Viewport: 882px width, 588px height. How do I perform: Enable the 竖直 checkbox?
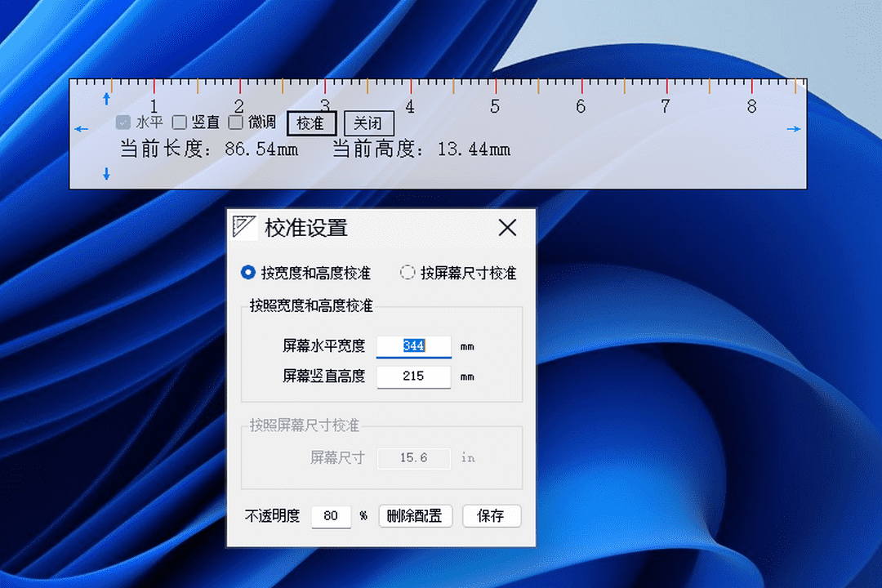(x=180, y=122)
